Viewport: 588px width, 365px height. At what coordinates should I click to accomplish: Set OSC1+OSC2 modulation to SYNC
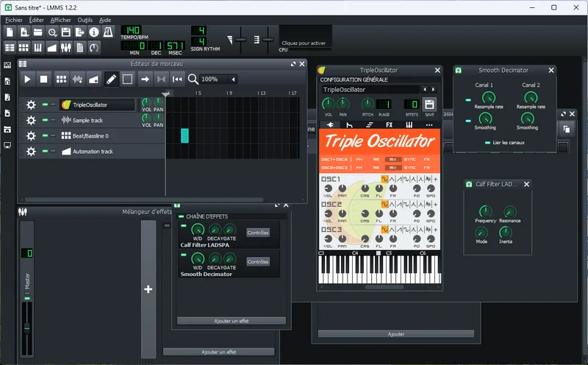tap(409, 159)
